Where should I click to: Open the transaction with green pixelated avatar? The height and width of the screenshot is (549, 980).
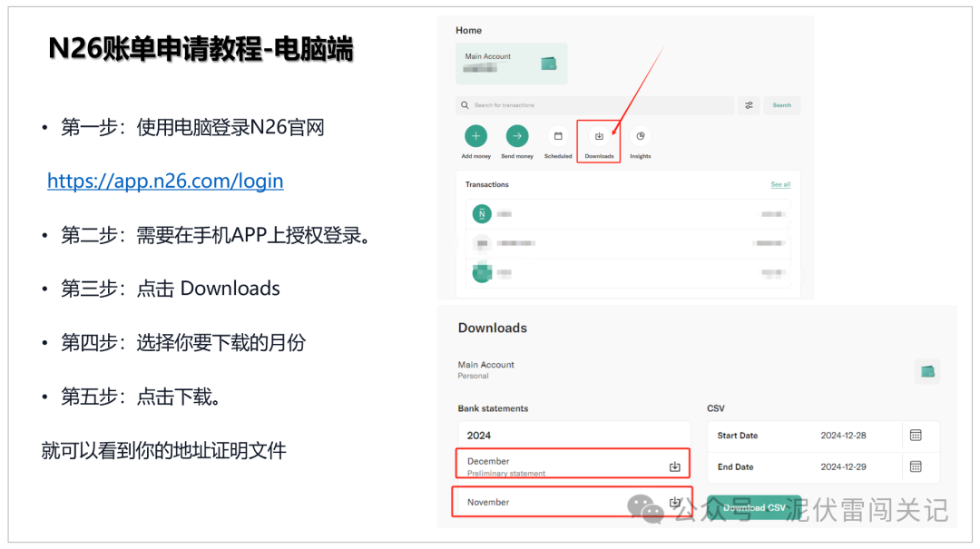[628, 272]
